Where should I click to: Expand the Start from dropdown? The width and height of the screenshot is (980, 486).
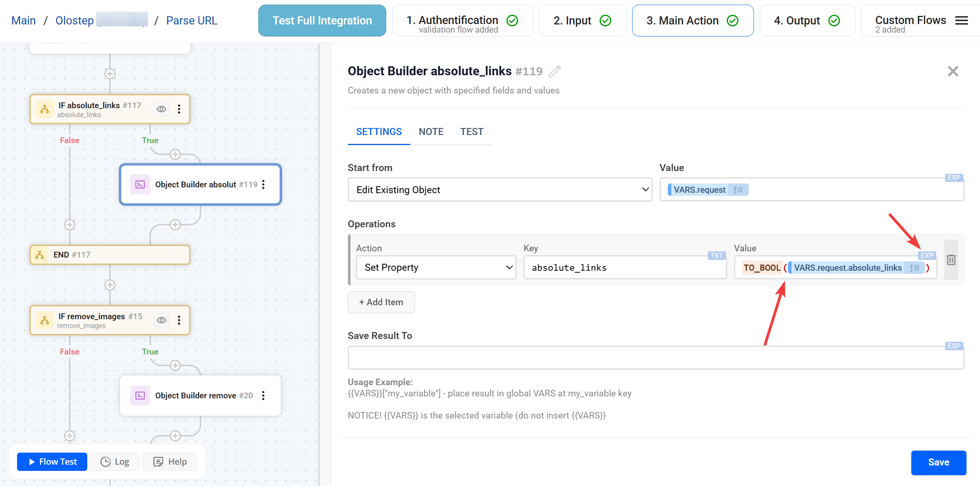[500, 190]
